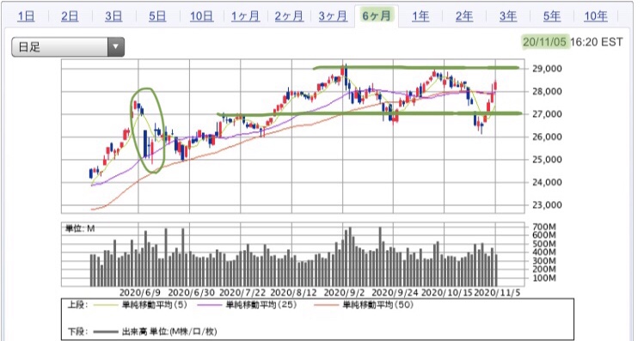Click the 2020/9/2 date axis label

pos(344,293)
